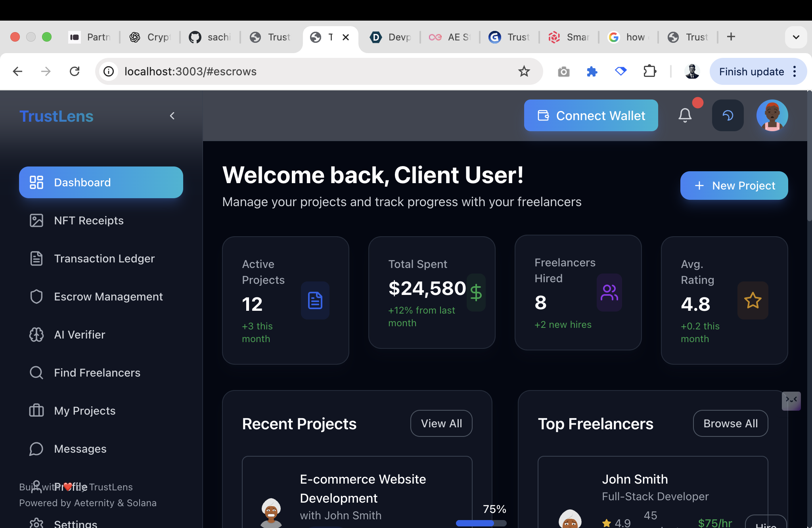Open the Chrome three-dot menu
Image resolution: width=812 pixels, height=528 pixels.
(x=795, y=71)
